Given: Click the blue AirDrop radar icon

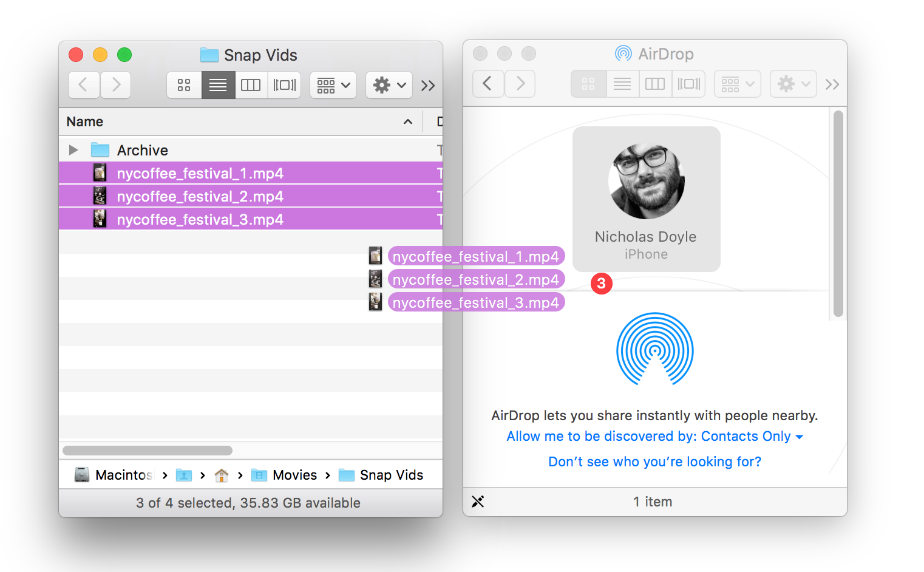Looking at the screenshot, I should (655, 350).
